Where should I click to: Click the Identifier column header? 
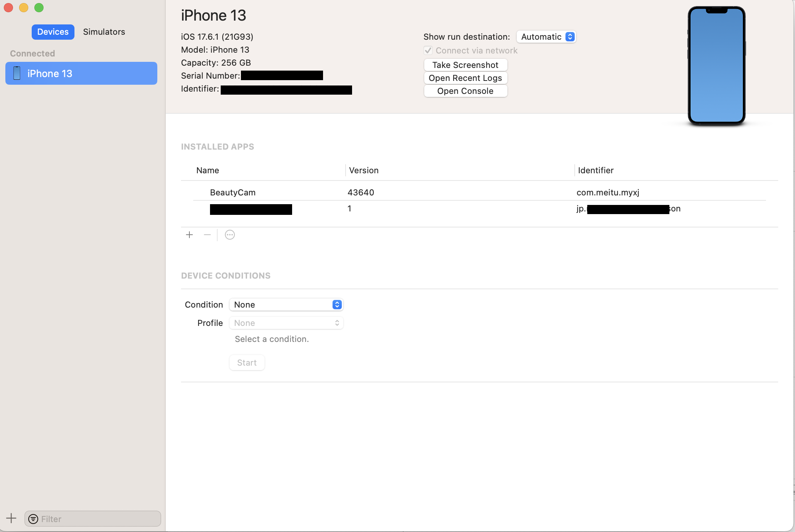coord(596,170)
